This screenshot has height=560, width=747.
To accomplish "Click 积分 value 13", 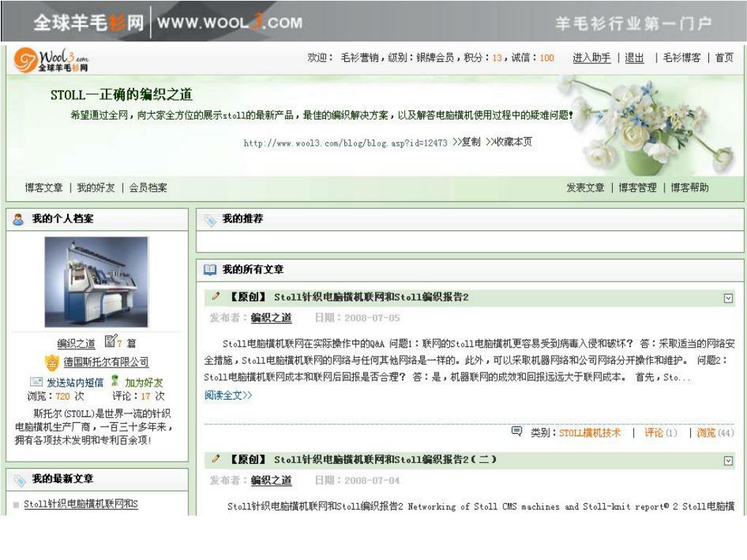I will 497,58.
